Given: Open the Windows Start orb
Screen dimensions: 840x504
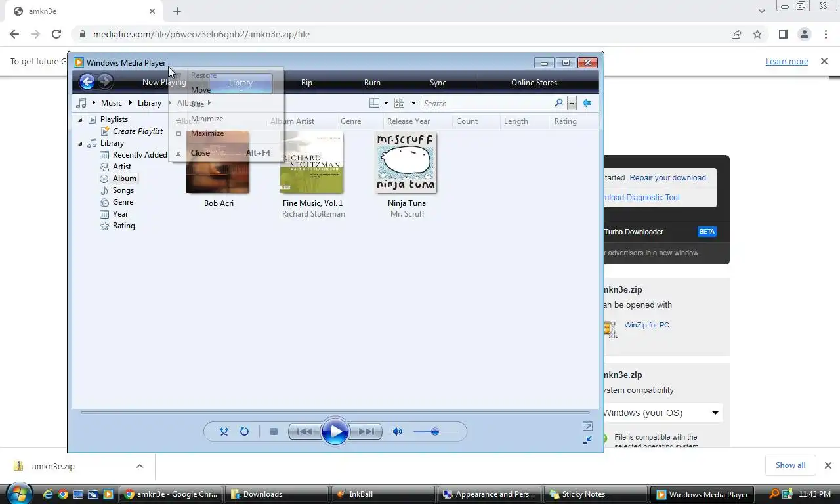Looking at the screenshot, I should click(19, 493).
